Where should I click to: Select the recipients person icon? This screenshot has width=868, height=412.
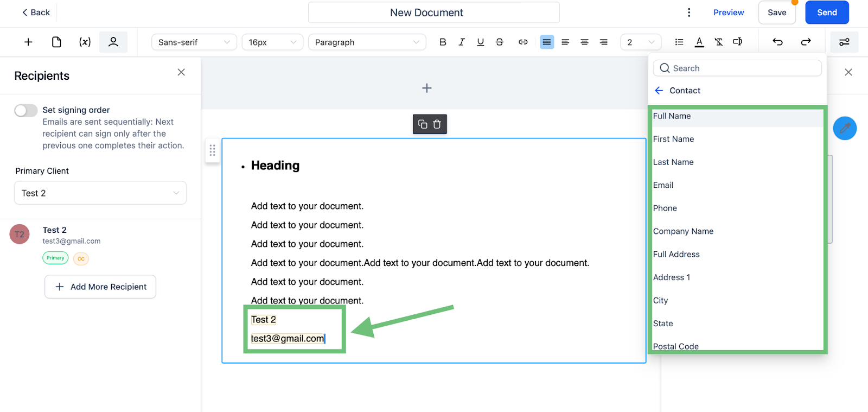[113, 42]
